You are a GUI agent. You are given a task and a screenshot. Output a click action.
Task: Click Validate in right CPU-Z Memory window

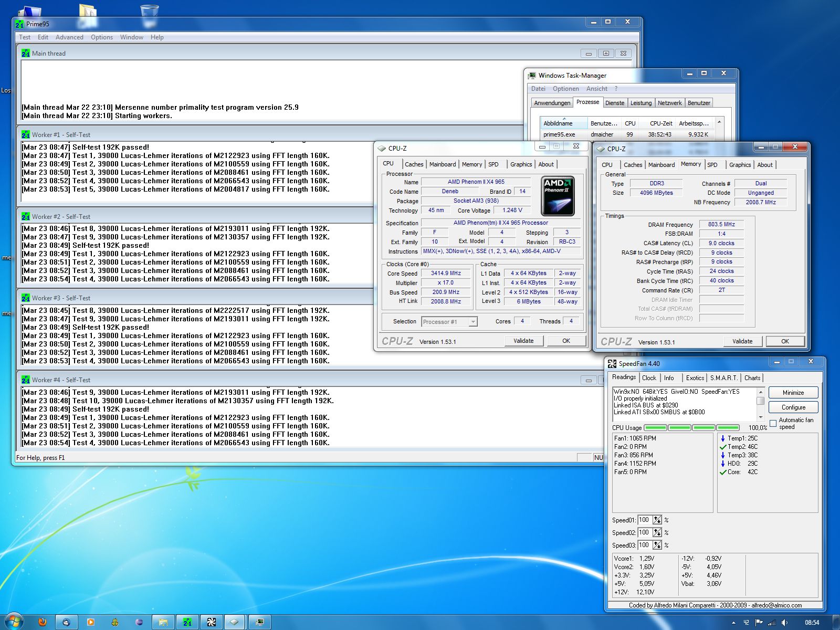click(x=742, y=341)
